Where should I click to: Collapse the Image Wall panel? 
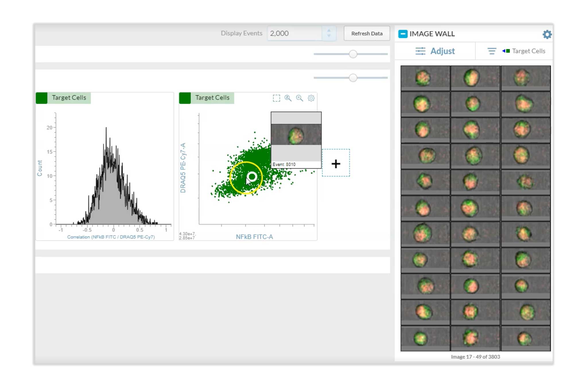point(403,34)
